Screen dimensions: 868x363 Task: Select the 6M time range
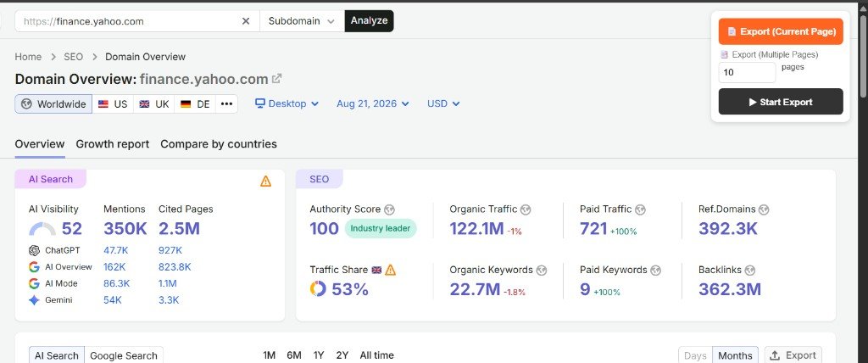(x=294, y=355)
